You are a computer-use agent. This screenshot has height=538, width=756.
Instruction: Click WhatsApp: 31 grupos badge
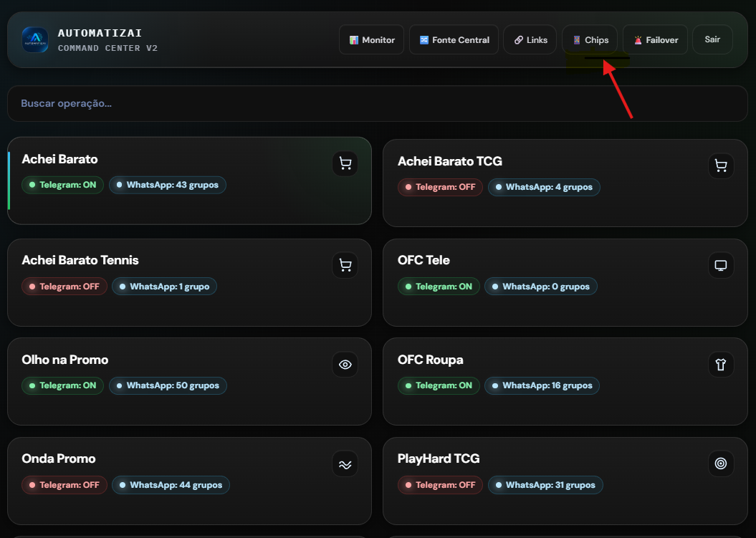click(x=545, y=485)
